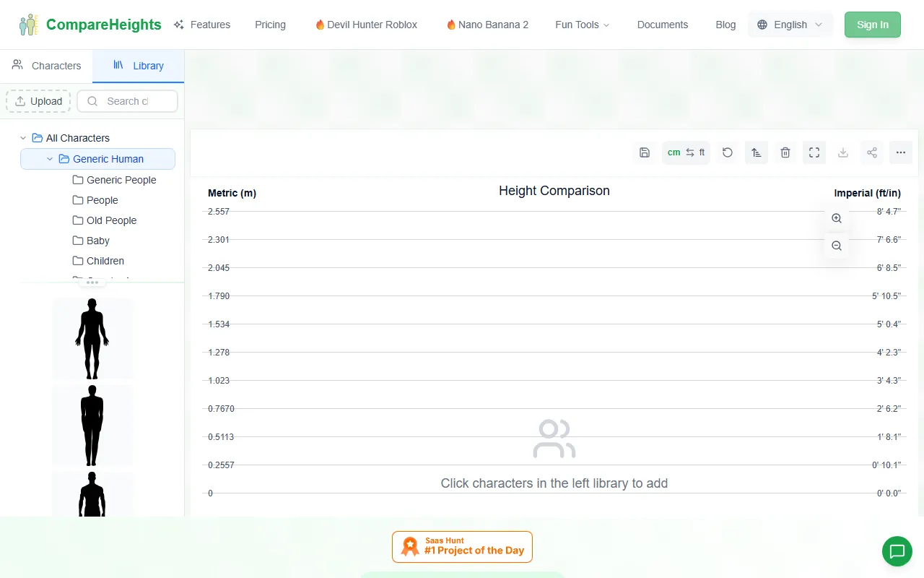924x578 pixels.
Task: Expand the Fun Tools menu
Action: tap(582, 25)
